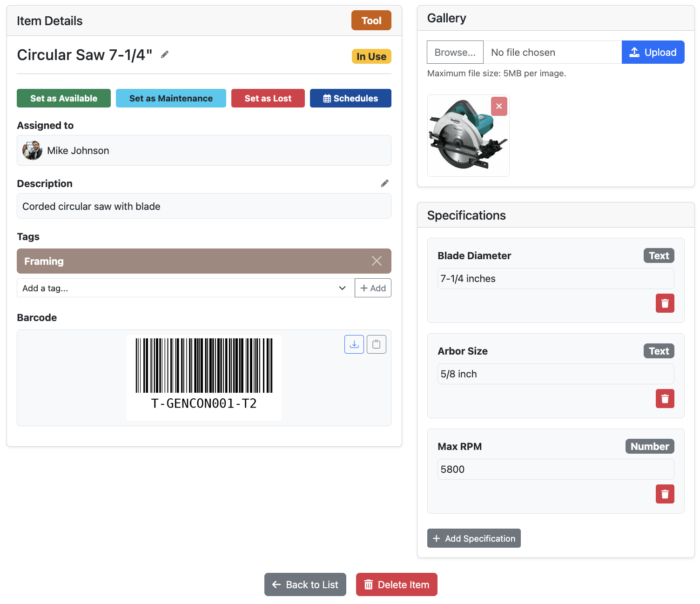Click the Max RPM value field

555,469
